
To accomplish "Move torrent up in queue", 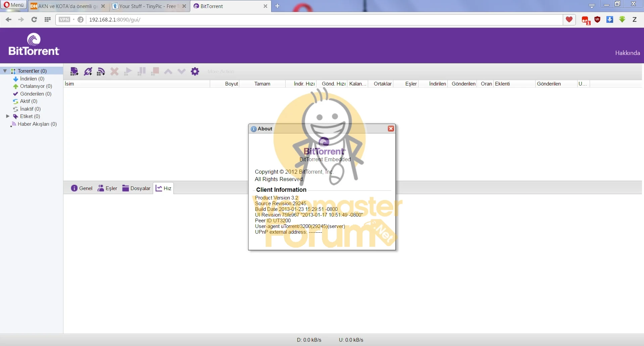I will [168, 71].
